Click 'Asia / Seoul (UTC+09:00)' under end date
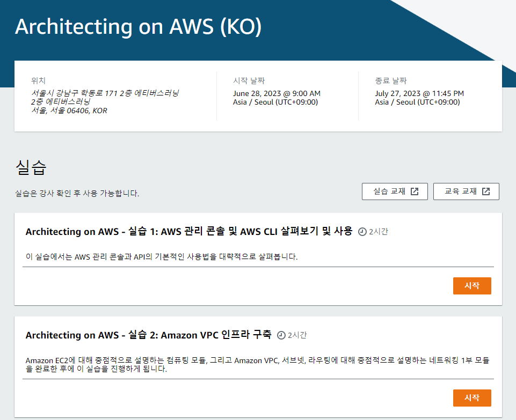Screen dimensions: 516x420 (417, 102)
